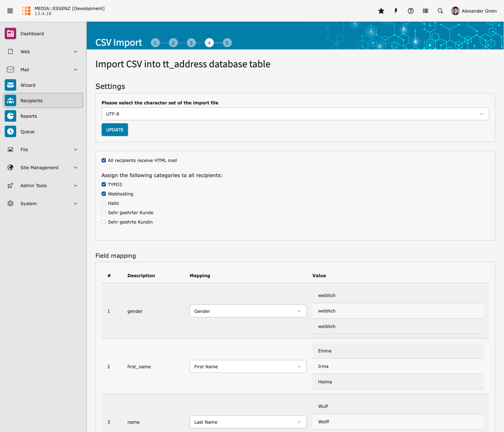Jump to step 5 of CSV Import

pos(227,43)
